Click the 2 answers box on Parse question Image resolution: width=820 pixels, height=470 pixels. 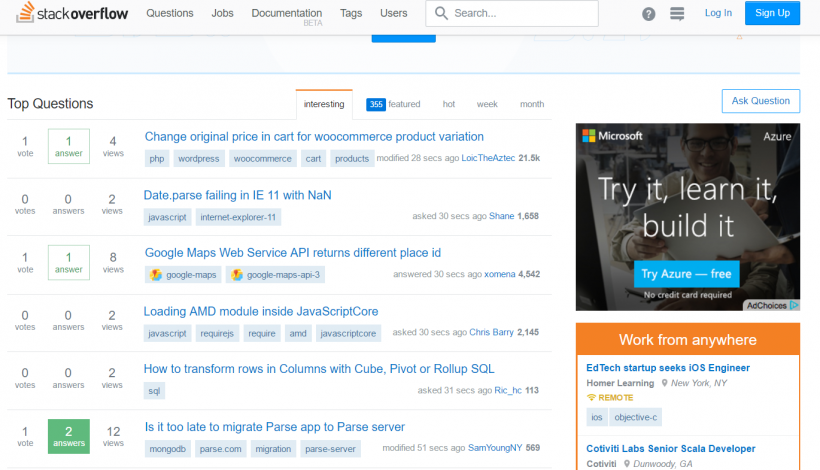tap(69, 436)
